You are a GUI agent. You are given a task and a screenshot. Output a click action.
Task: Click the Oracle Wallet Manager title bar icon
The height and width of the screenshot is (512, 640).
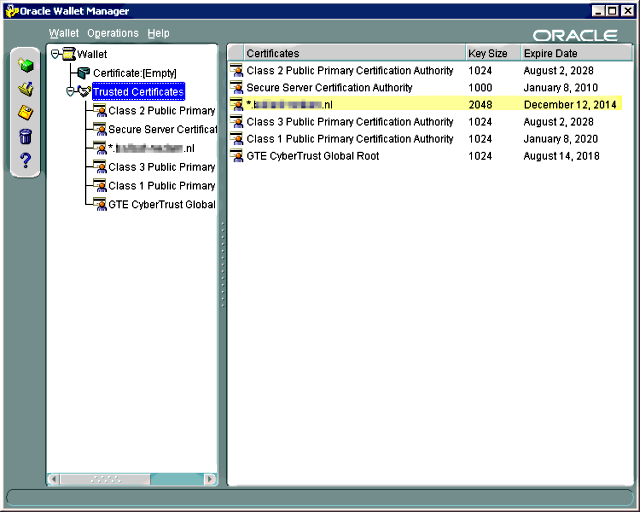tap(12, 11)
